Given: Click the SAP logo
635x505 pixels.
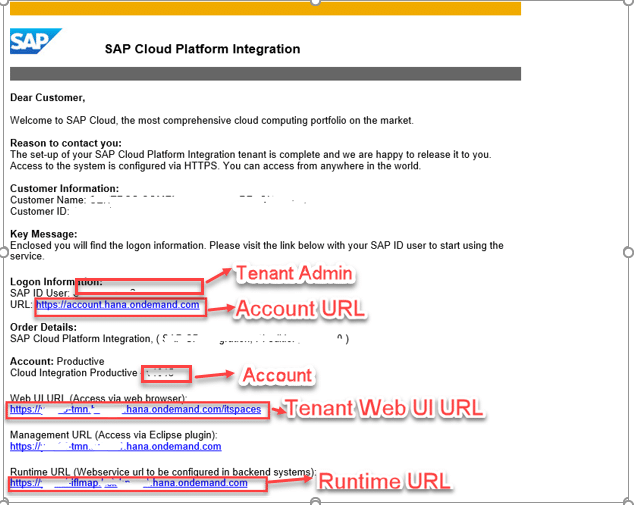Looking at the screenshot, I should [x=35, y=42].
